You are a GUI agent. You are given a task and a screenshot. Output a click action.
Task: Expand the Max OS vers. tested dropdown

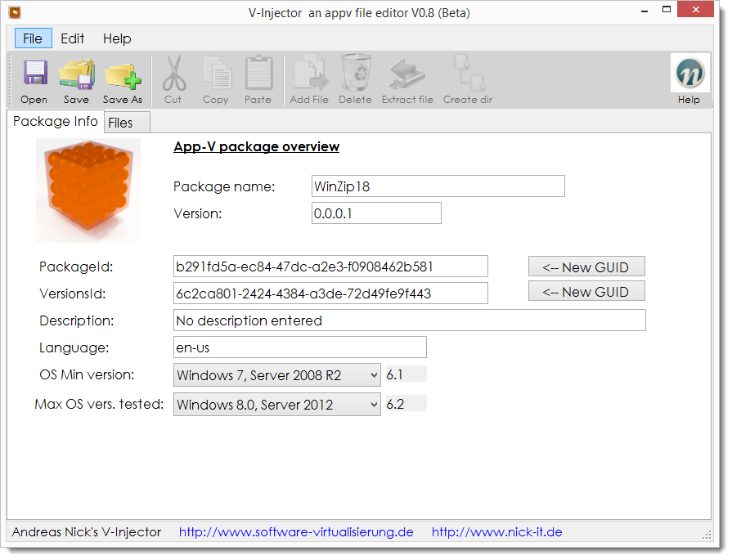(374, 405)
